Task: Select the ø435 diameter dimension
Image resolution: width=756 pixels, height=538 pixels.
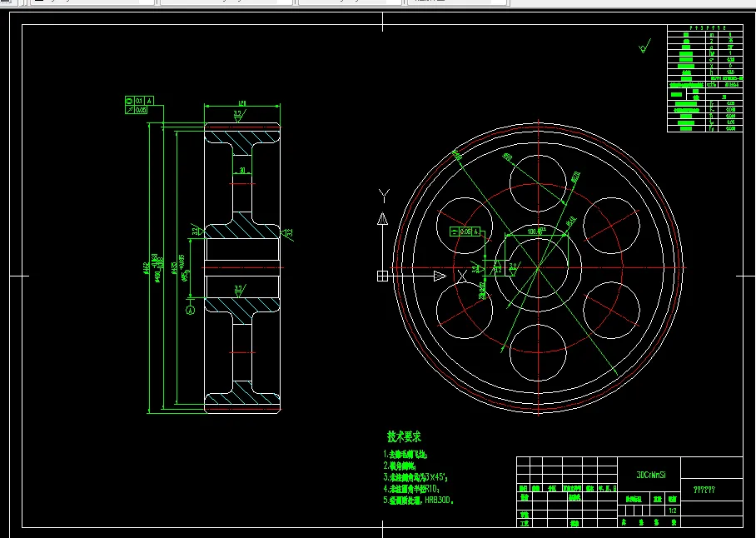Action: click(x=174, y=268)
